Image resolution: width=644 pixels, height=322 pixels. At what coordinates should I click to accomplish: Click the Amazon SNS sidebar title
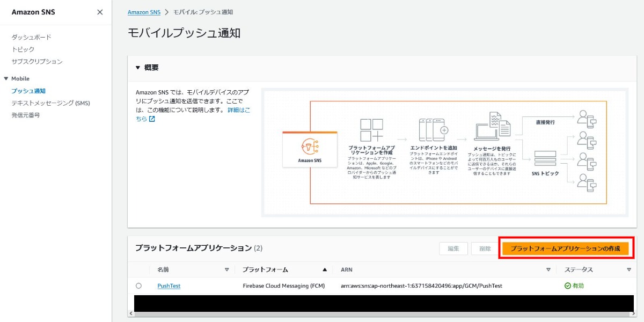click(33, 12)
